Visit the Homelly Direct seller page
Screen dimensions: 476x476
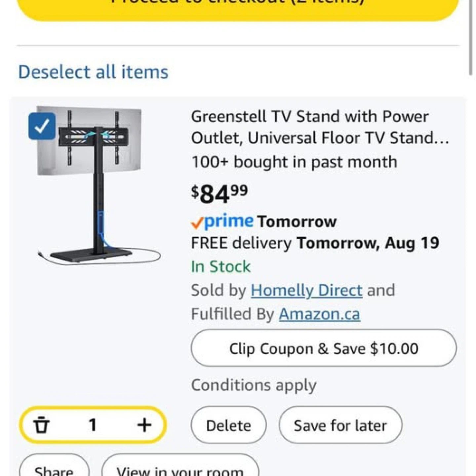coord(306,291)
